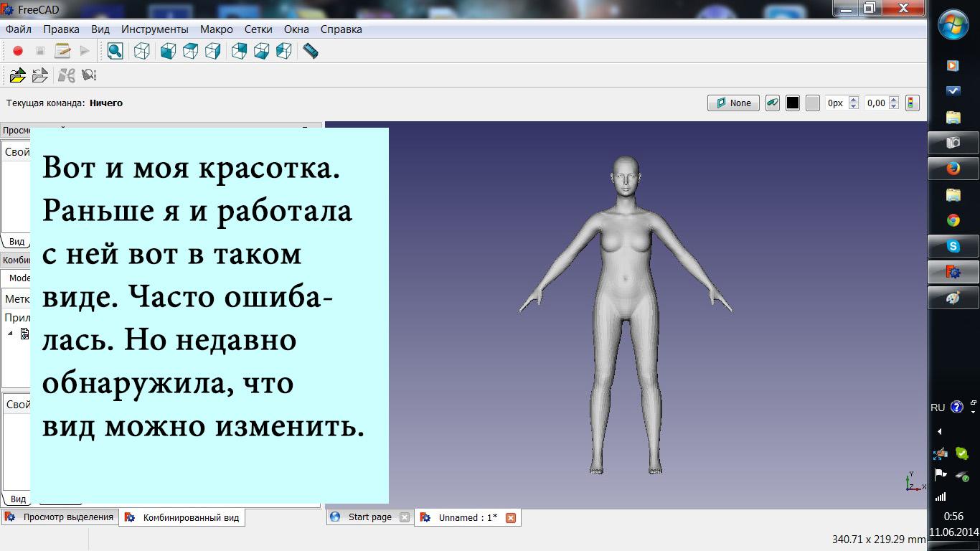Open the Правка menu

(x=61, y=29)
